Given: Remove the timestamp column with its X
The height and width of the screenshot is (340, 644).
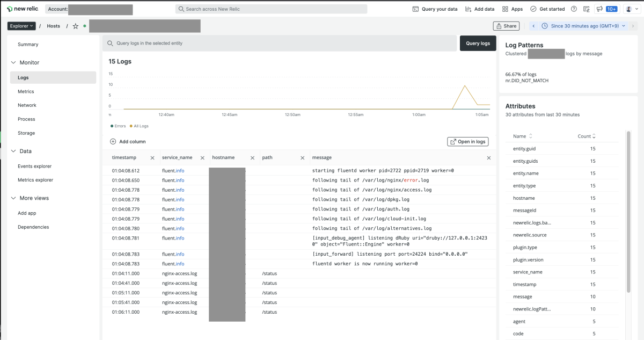Looking at the screenshot, I should [x=152, y=158].
